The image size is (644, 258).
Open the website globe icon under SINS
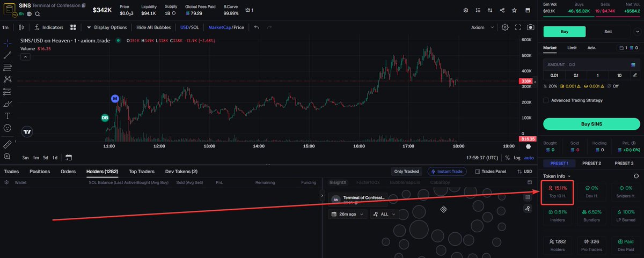(28, 13)
